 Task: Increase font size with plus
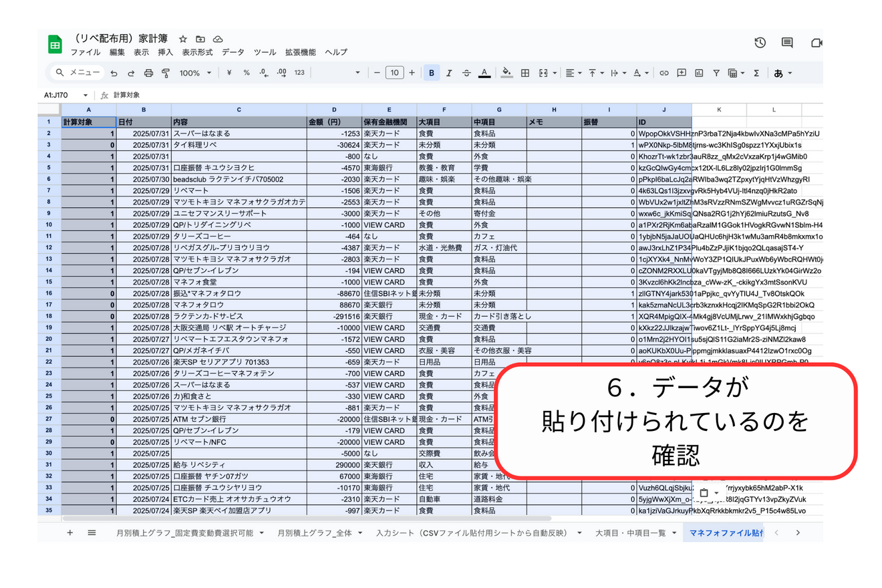(412, 73)
